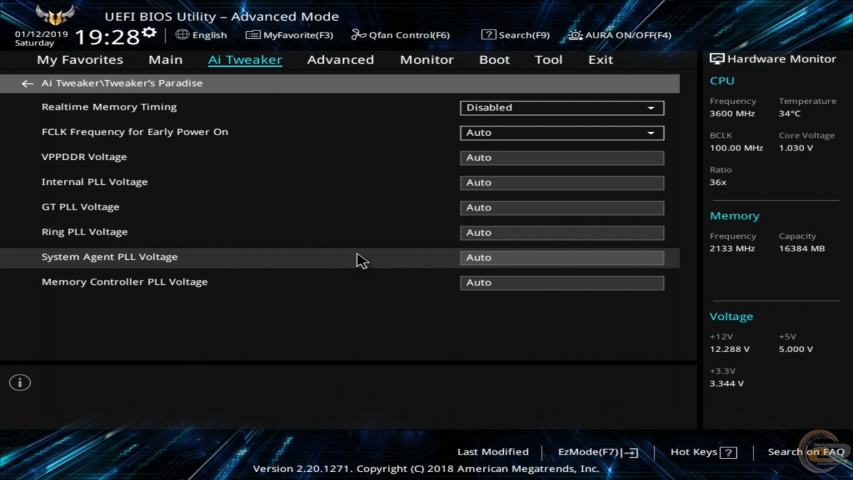This screenshot has width=853, height=480.
Task: Go to the Boot tab
Action: (494, 60)
